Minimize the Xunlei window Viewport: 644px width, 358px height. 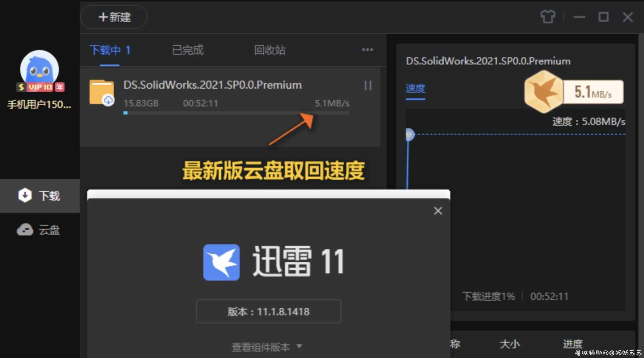tap(579, 17)
